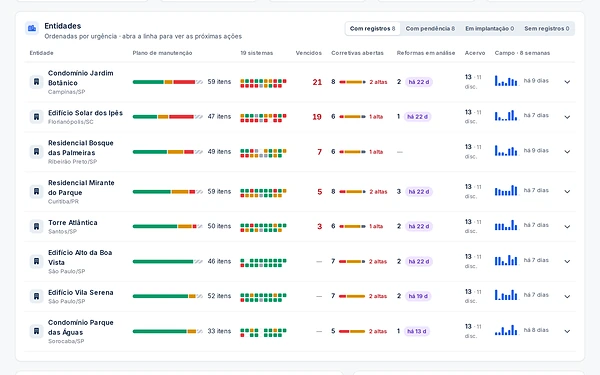This screenshot has height=375, width=600.
Task: Click the Campo weekly chart for Vila Serena
Action: (x=506, y=295)
